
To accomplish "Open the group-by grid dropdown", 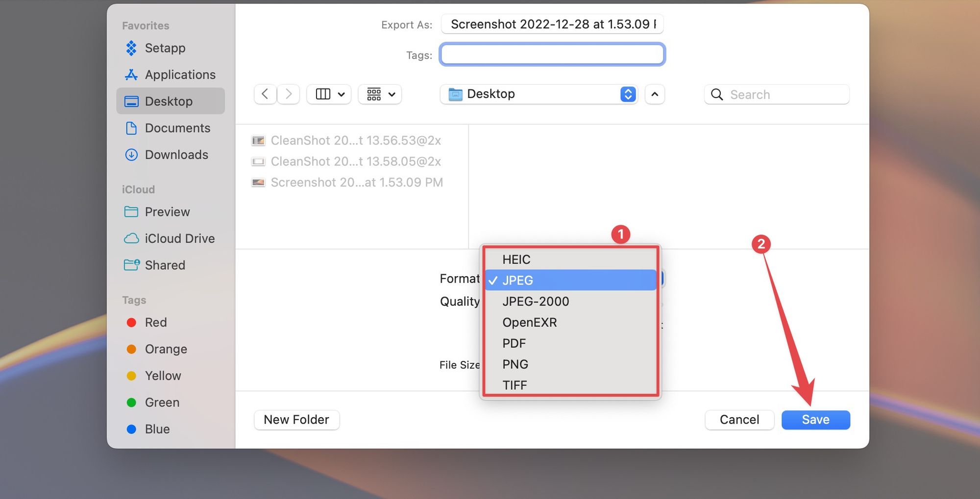I will (380, 94).
